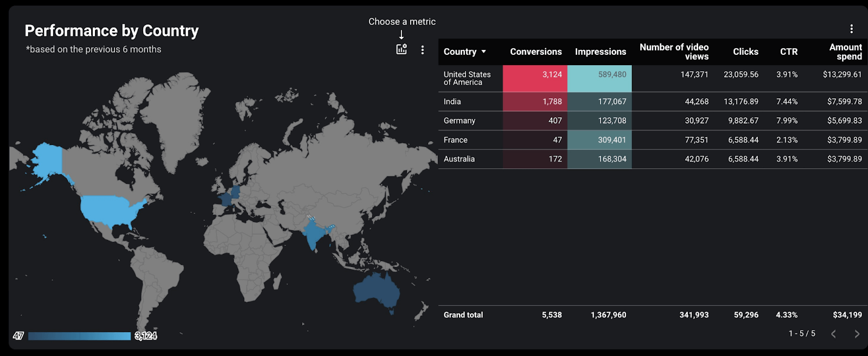This screenshot has height=356, width=868.
Task: Click India highlighted on the map
Action: pyautogui.click(x=314, y=232)
